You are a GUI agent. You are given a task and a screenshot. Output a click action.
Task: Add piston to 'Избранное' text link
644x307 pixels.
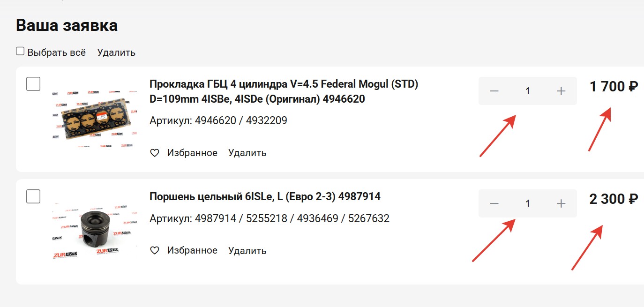[x=192, y=250]
